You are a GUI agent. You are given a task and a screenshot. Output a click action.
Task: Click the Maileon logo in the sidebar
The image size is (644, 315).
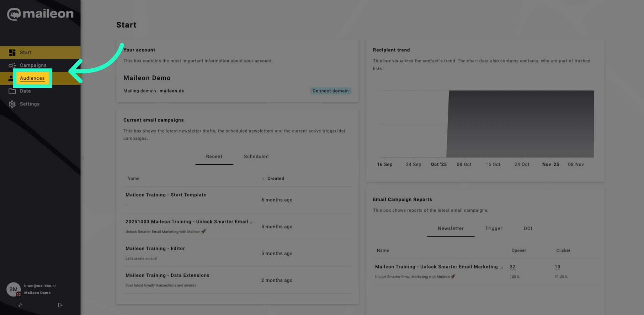click(40, 14)
